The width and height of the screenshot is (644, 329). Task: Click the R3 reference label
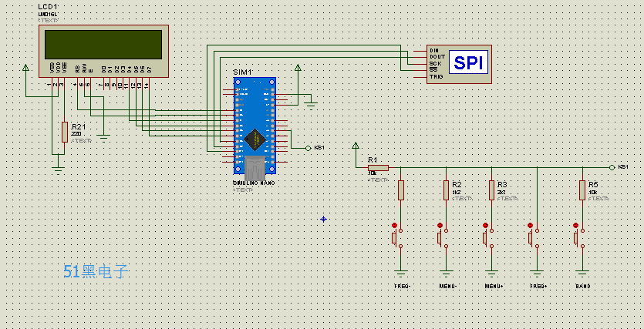[x=502, y=185]
